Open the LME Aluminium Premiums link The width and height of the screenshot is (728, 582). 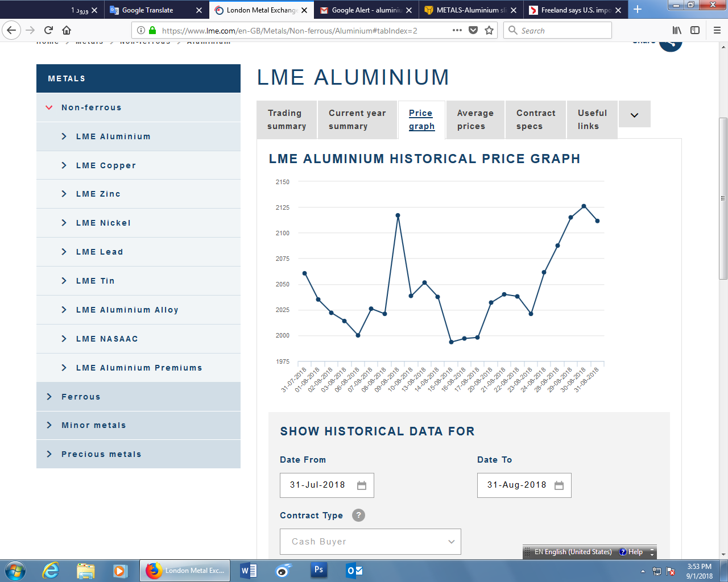pyautogui.click(x=139, y=368)
